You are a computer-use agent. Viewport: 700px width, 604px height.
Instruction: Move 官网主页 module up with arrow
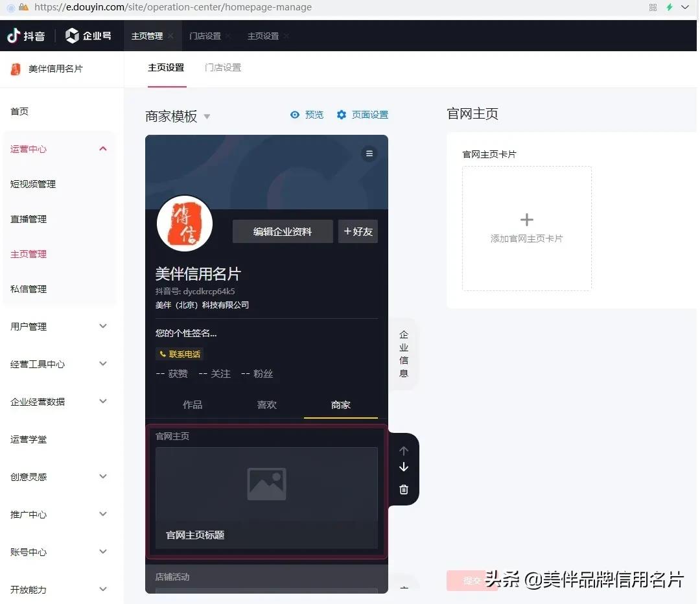tap(404, 451)
